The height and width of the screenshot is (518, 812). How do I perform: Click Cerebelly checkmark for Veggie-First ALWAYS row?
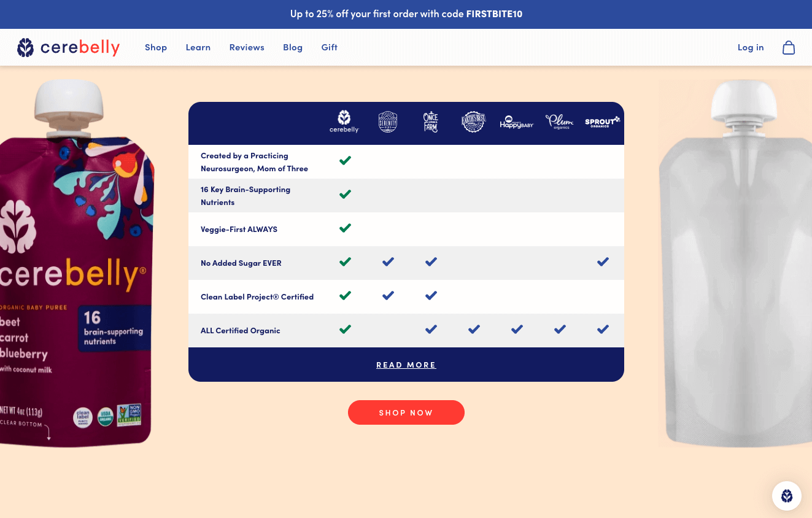[x=345, y=228]
